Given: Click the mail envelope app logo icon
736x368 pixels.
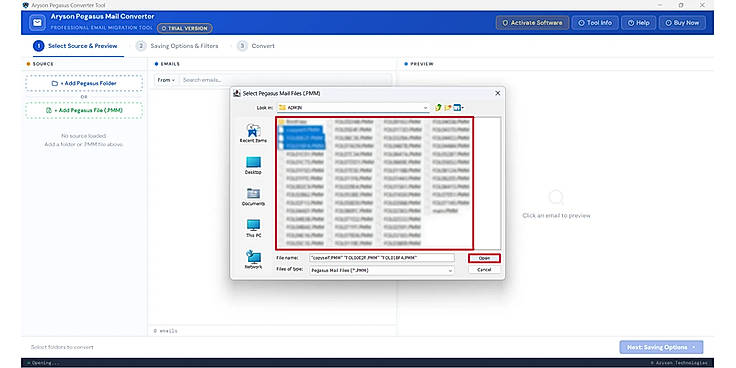Looking at the screenshot, I should click(37, 23).
